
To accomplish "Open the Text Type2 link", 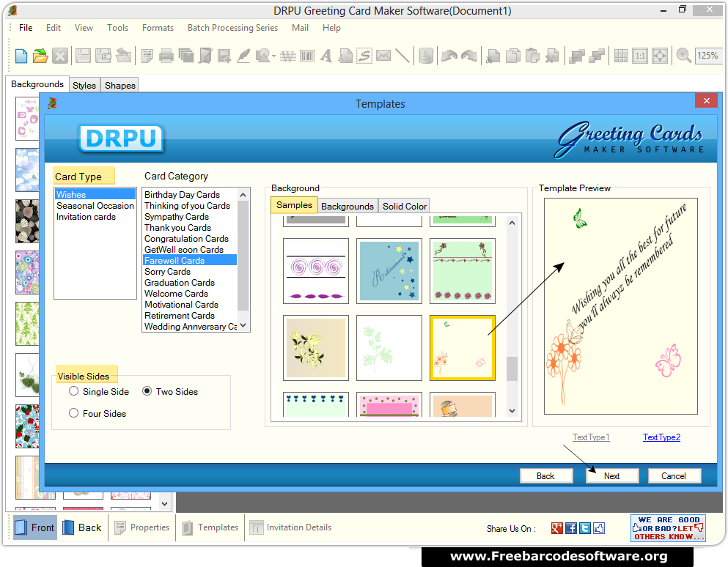I will (x=661, y=437).
